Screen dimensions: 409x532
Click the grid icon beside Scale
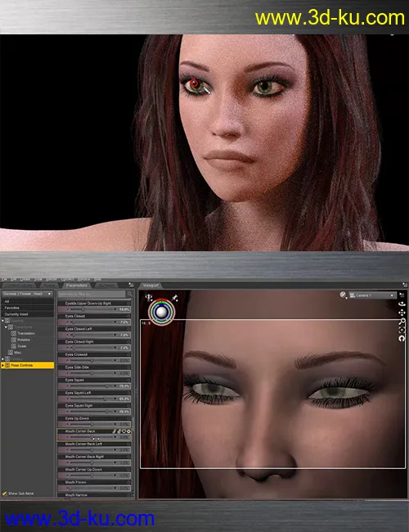point(14,346)
